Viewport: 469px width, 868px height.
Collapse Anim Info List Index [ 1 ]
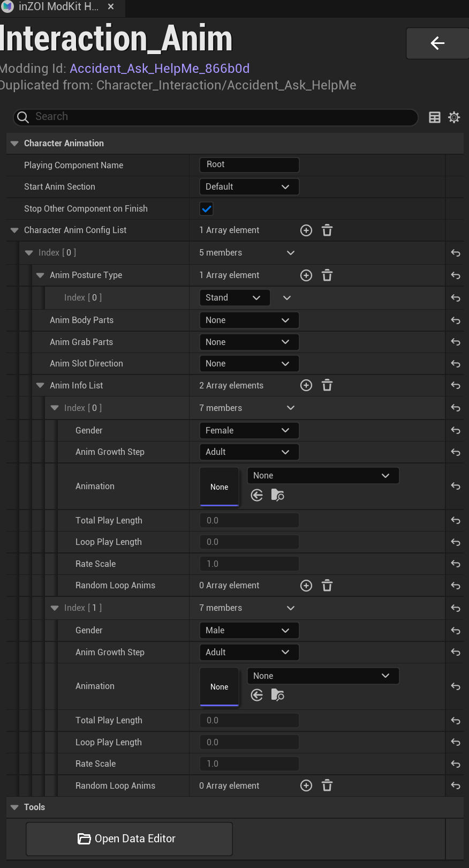[55, 608]
